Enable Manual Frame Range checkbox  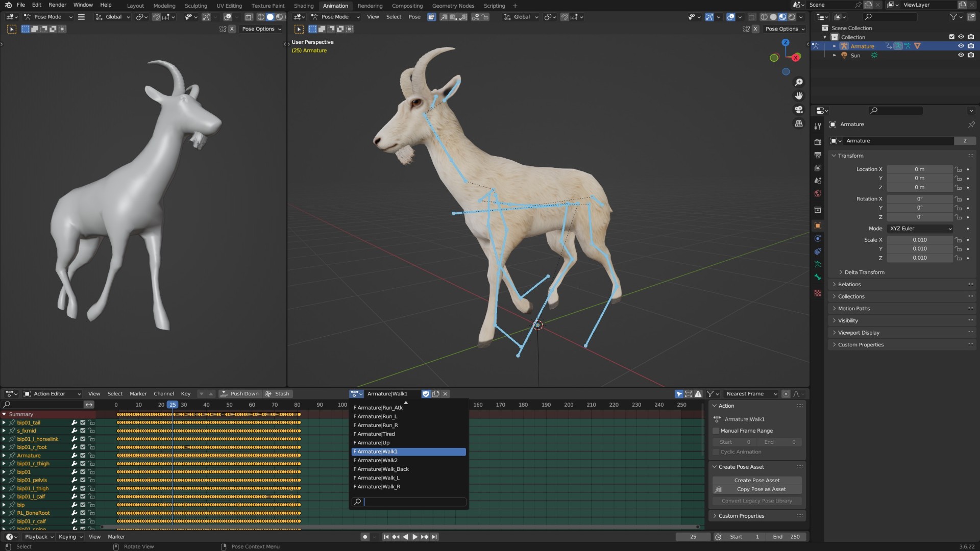point(716,431)
